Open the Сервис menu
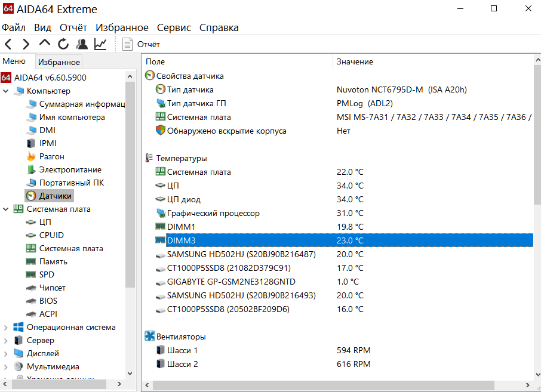Screen dimensions: 541x392 coord(174,27)
